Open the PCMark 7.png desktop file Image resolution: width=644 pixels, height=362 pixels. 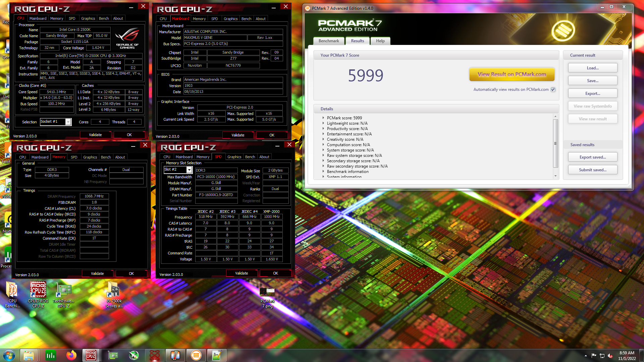267,297
